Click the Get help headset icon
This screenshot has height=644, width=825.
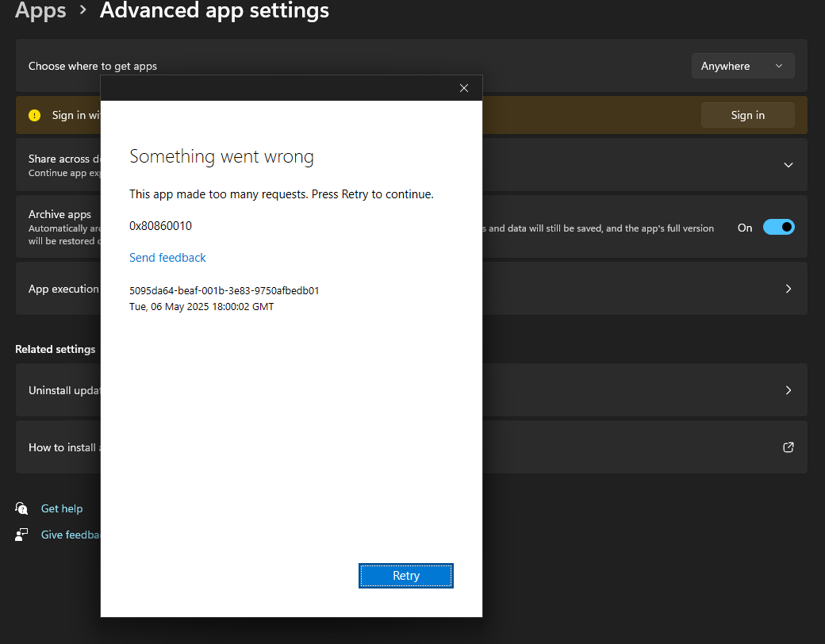[21, 508]
